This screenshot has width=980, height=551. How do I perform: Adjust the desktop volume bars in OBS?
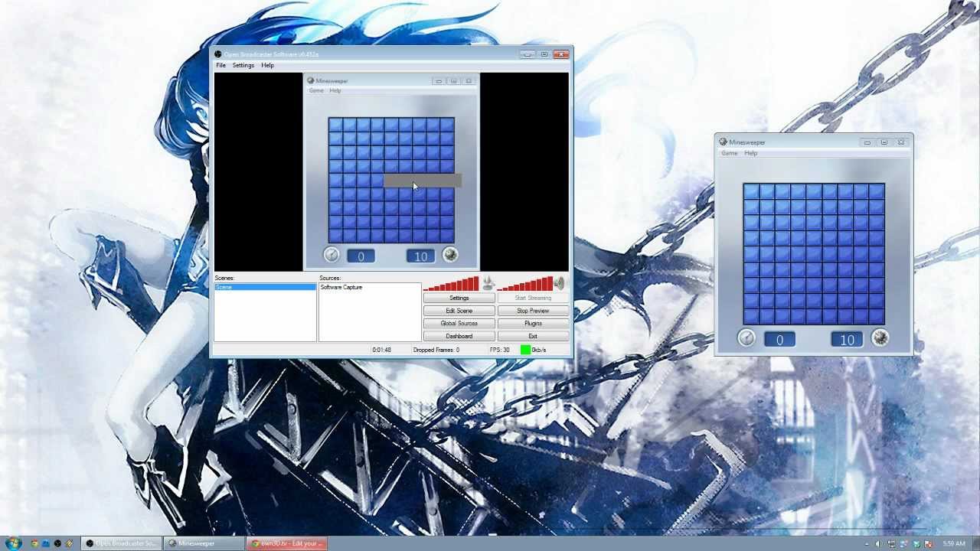(x=524, y=284)
